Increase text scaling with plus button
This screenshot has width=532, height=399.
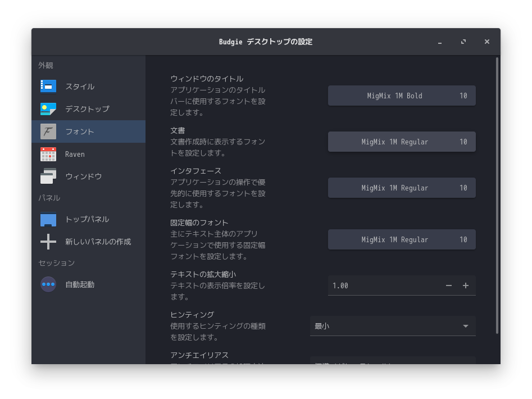(x=466, y=285)
